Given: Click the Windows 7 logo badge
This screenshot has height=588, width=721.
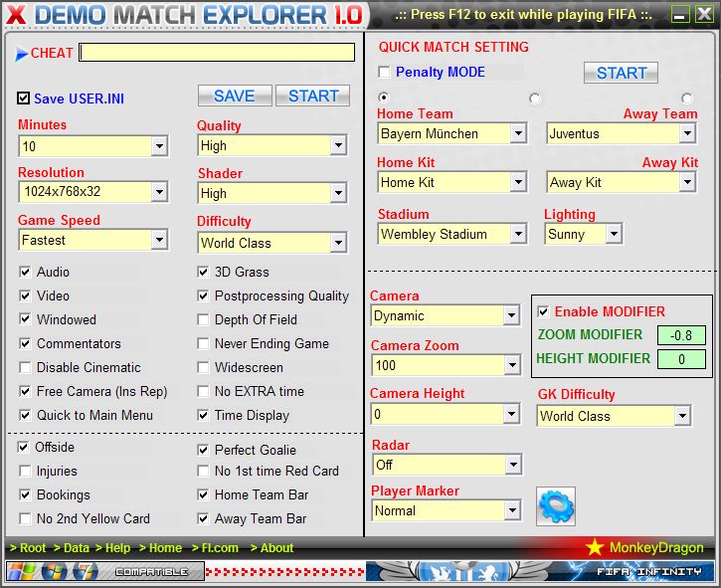Looking at the screenshot, I should tap(86, 571).
